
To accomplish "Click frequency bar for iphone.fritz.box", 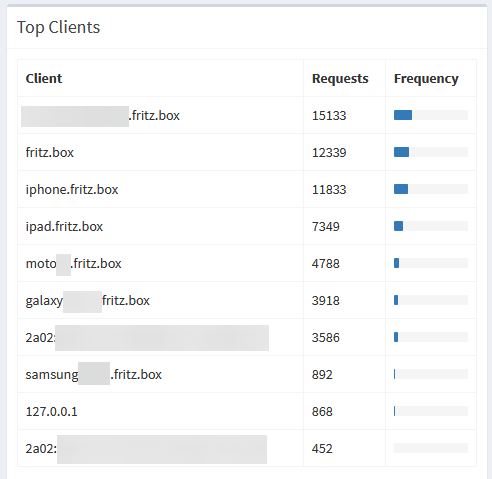I will [431, 189].
